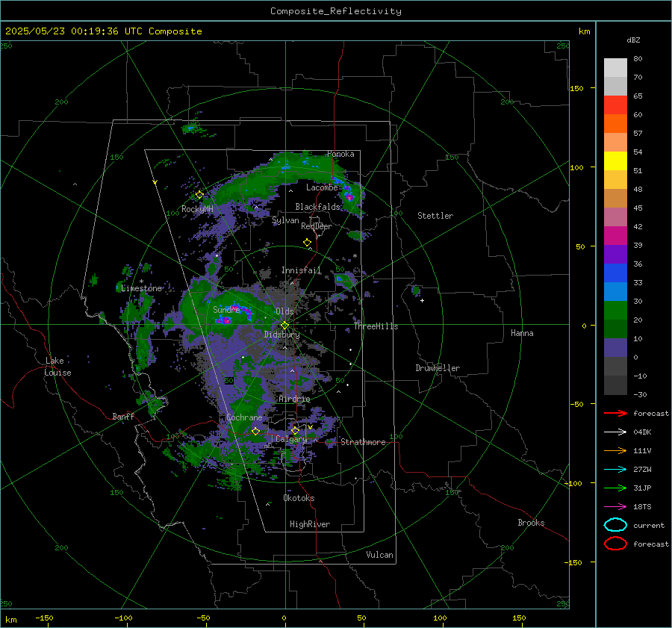Select the 27ZW legend text
The image size is (672, 628).
pos(642,470)
